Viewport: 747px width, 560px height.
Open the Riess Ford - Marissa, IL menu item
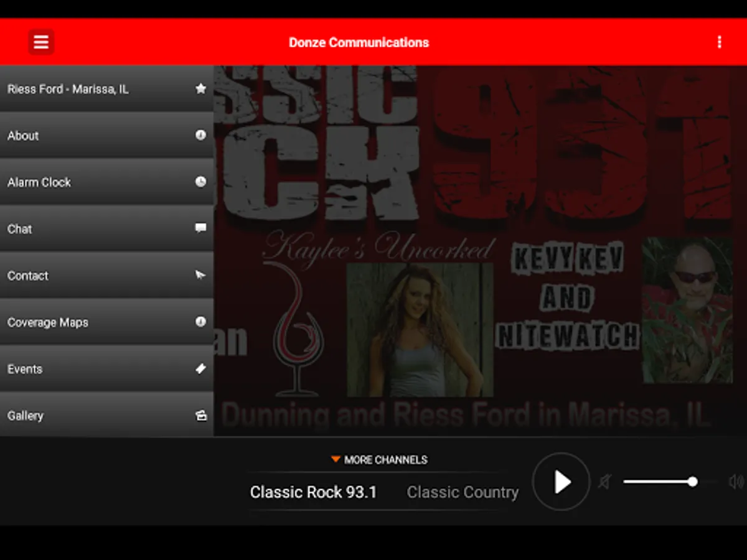pos(106,89)
